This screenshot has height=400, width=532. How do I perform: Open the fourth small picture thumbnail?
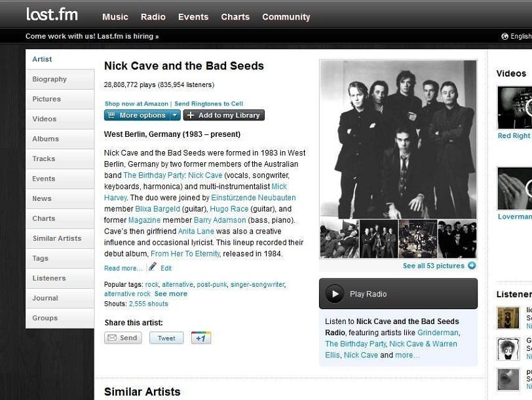pyautogui.click(x=457, y=239)
